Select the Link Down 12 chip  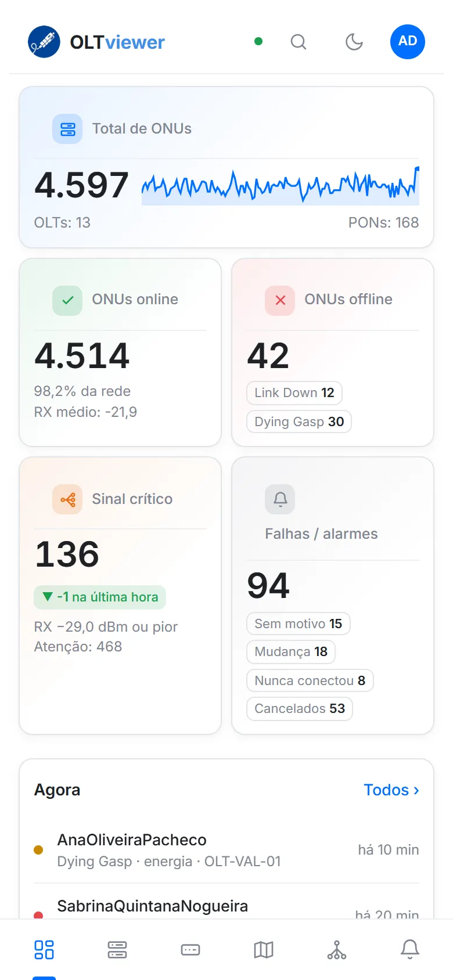tap(294, 393)
